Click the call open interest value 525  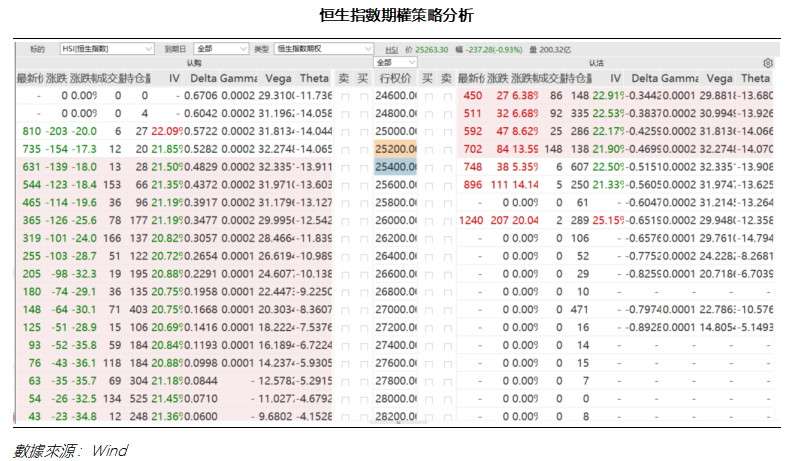[139, 398]
